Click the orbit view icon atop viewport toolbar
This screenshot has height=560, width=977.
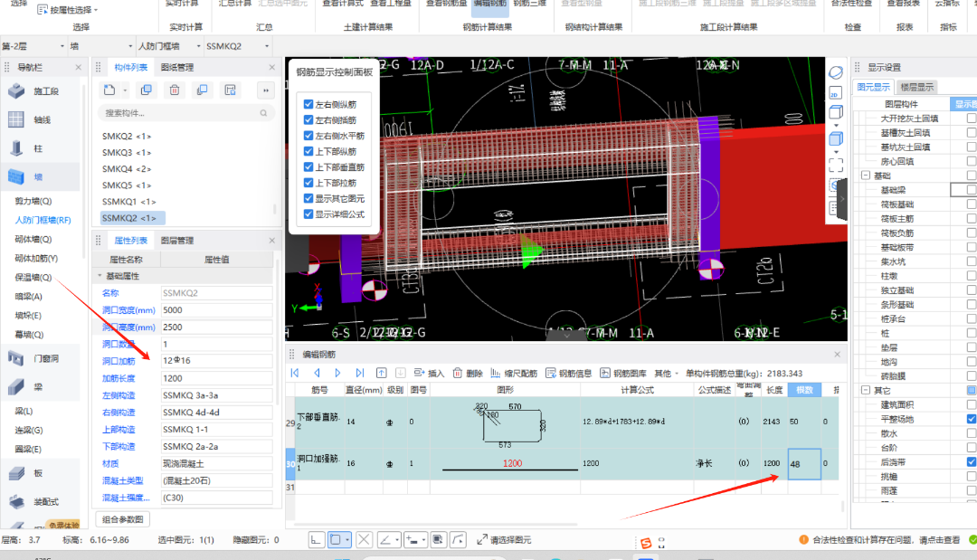click(836, 72)
